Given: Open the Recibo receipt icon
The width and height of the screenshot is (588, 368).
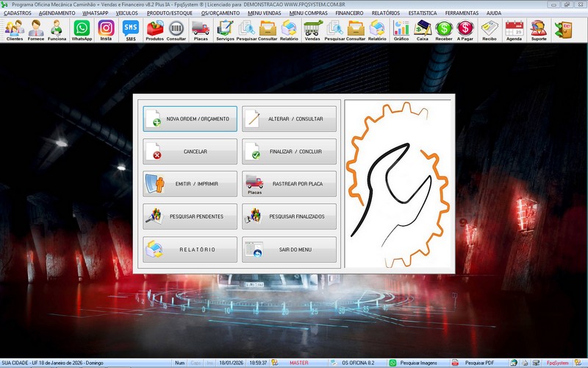Looking at the screenshot, I should [x=490, y=30].
